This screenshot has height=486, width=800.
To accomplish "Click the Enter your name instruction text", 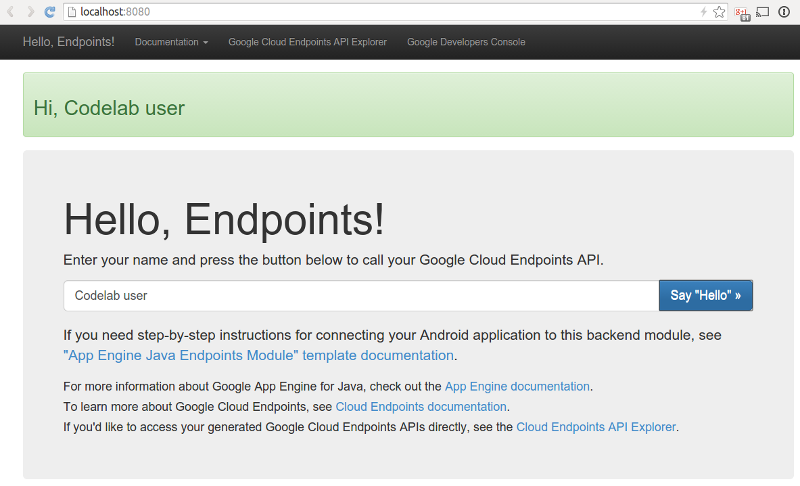I will point(333,260).
